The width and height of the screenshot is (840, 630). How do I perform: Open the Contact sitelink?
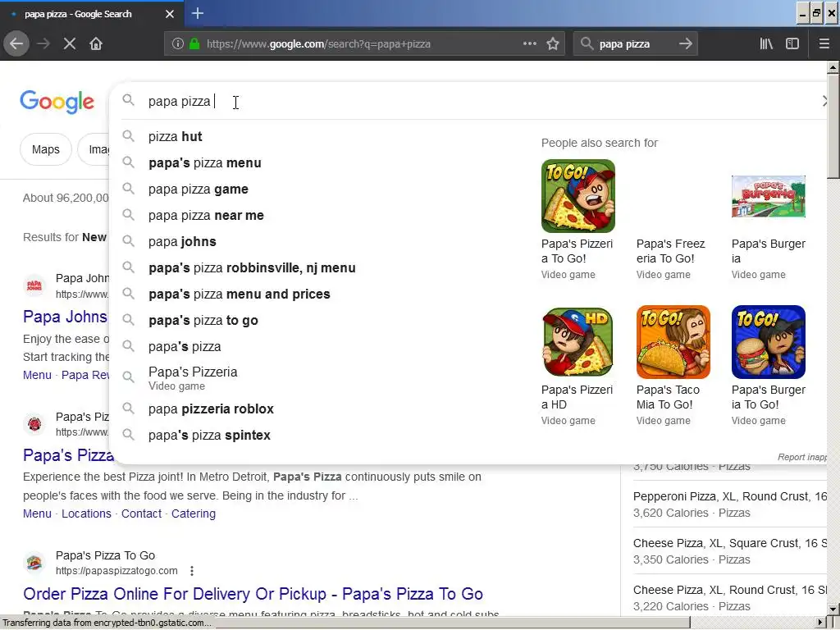coord(141,514)
